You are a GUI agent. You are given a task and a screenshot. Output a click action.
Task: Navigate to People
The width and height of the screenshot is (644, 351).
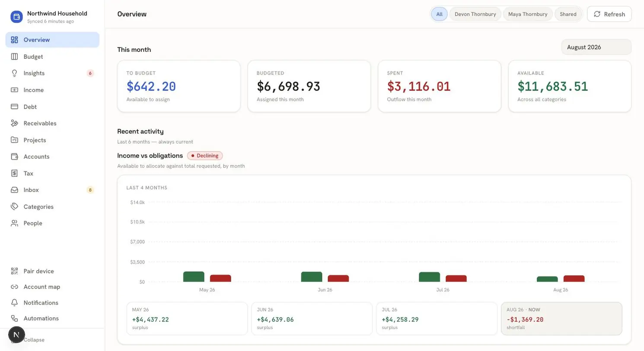[x=52, y=223]
